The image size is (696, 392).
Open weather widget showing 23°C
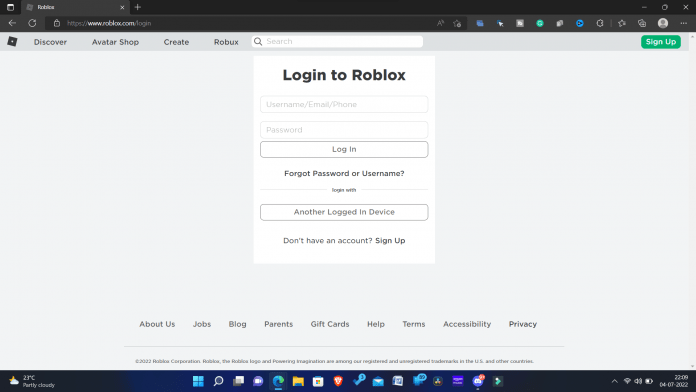tap(32, 381)
